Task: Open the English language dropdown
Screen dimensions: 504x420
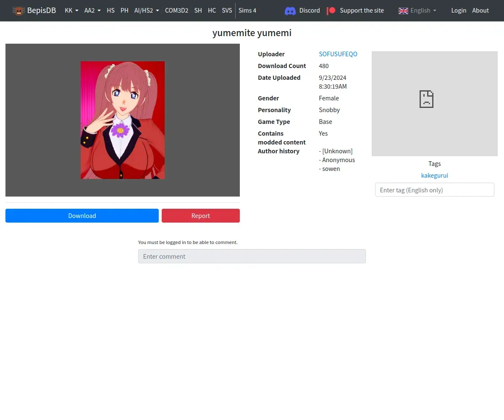Action: [x=423, y=10]
